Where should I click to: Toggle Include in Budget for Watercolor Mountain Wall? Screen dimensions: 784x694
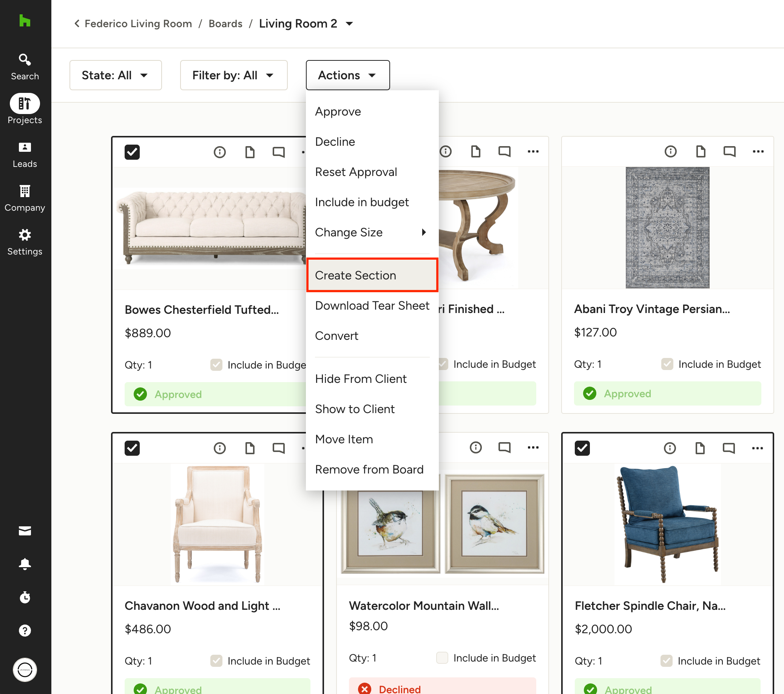coord(442,658)
